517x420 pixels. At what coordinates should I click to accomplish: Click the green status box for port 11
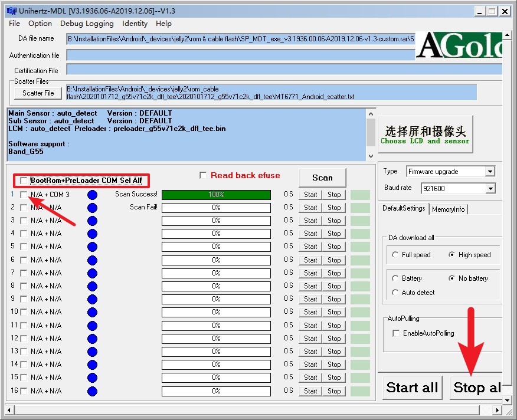click(x=360, y=326)
